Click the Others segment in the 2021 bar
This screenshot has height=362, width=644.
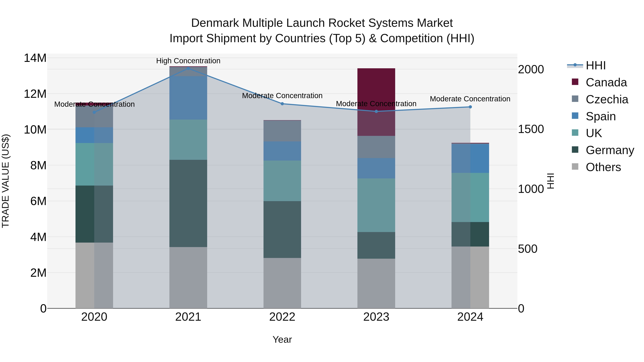click(x=188, y=278)
